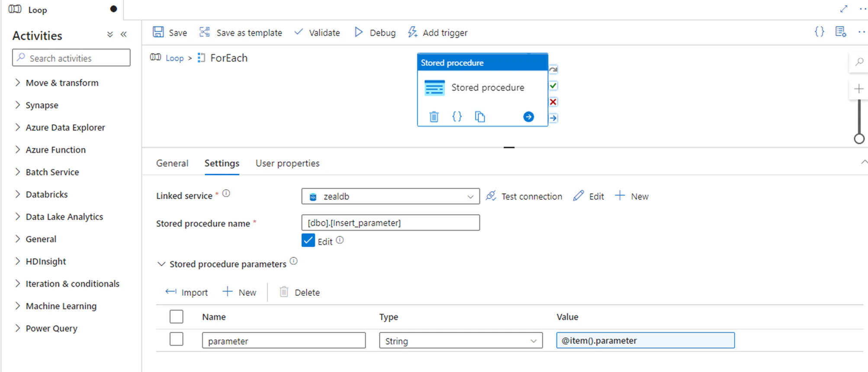
Task: Focus the Search activities box
Action: click(x=71, y=58)
